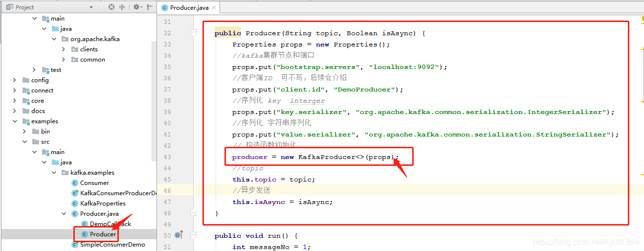Click the Producer.java file icon in tree
The width and height of the screenshot is (644, 251).
click(75, 214)
